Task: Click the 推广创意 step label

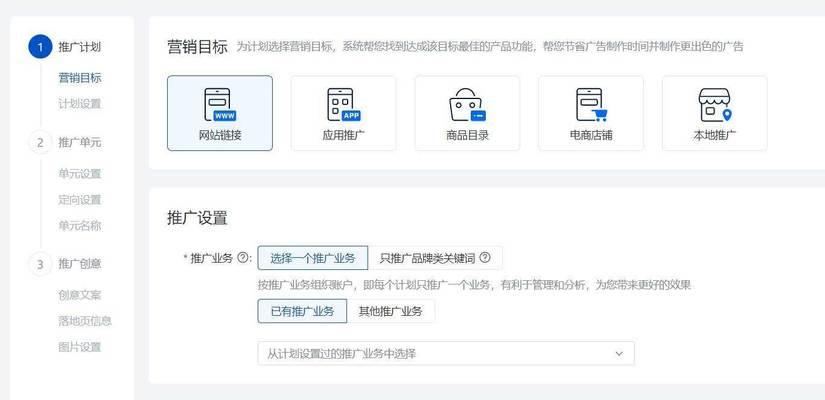Action: (79, 264)
